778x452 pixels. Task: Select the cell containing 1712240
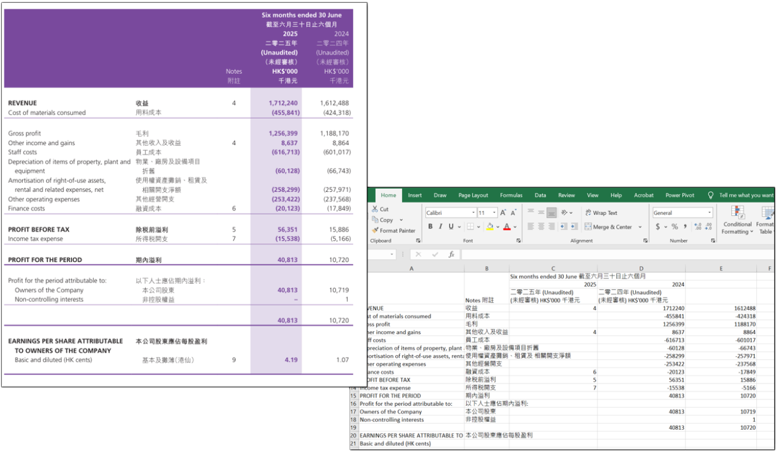pyautogui.click(x=641, y=308)
